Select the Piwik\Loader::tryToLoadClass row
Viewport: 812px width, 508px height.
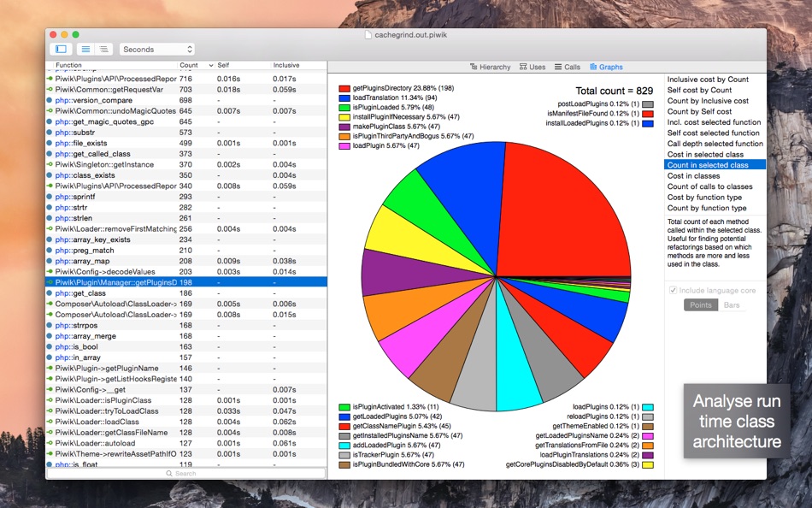186,411
